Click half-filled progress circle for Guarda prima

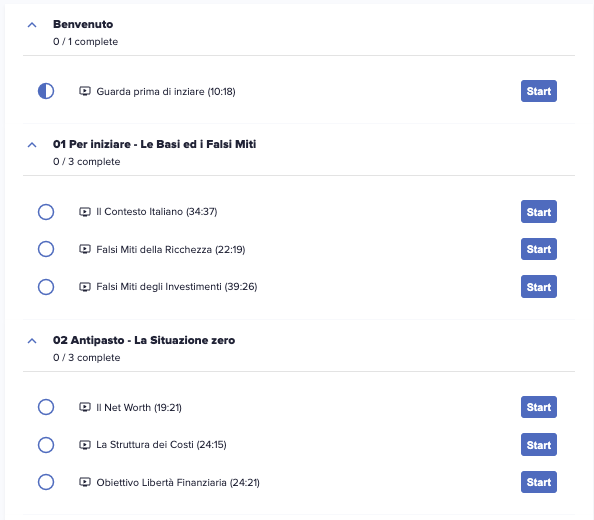[46, 91]
